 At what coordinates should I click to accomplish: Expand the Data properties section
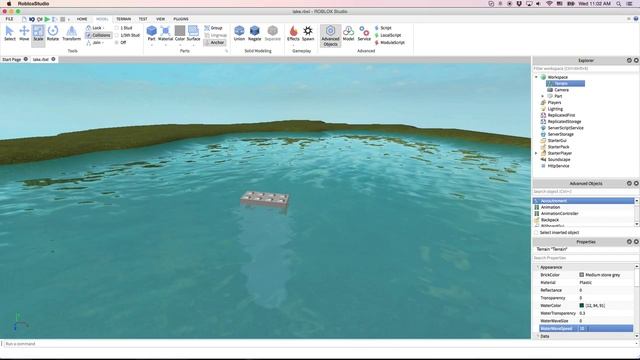click(538, 336)
